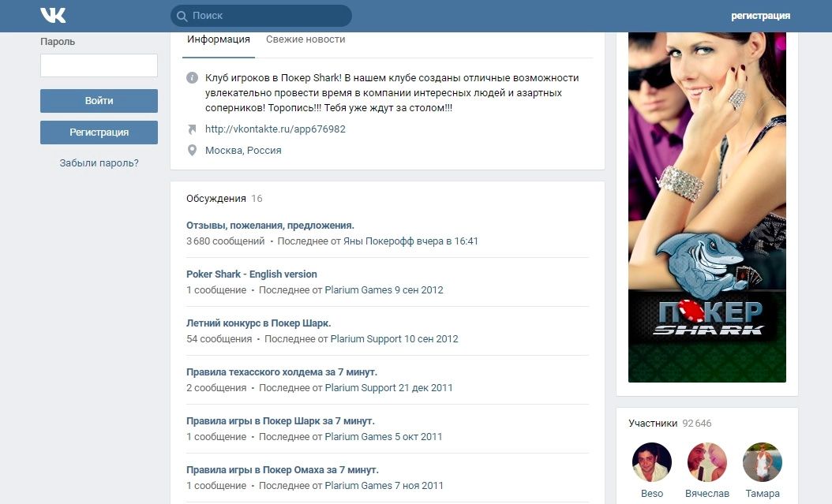Image resolution: width=832 pixels, height=504 pixels.
Task: Open topic Правила игры в Покер Омаха
Action: (283, 469)
